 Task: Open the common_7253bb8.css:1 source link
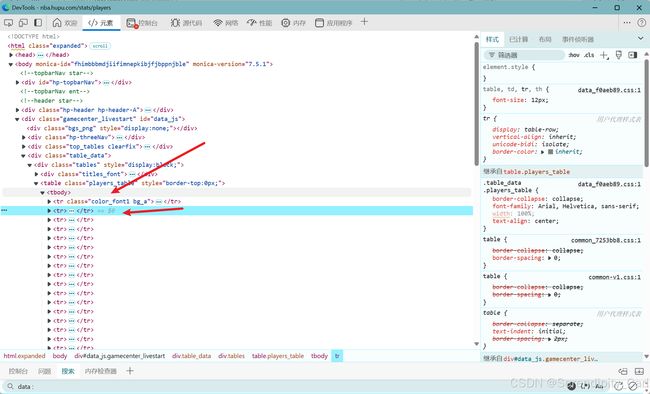(606, 241)
